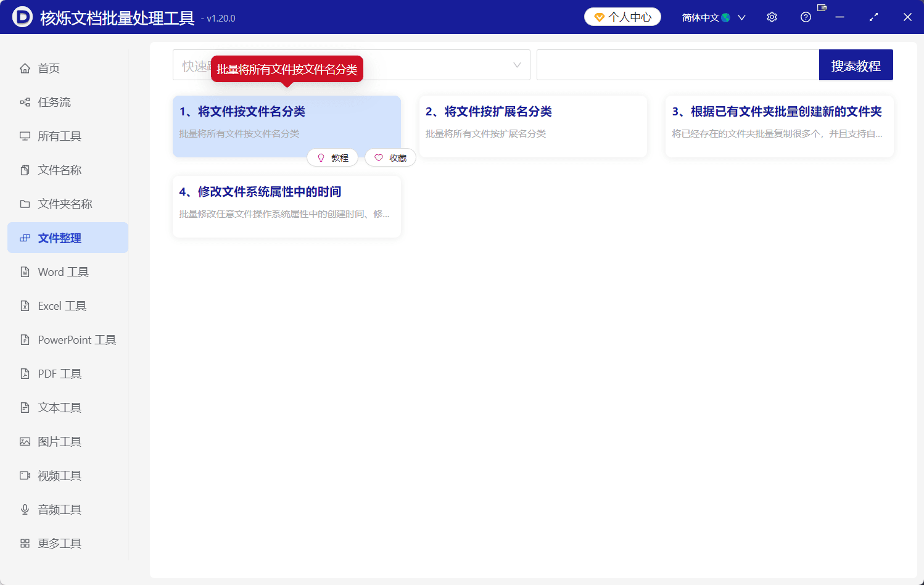Open the PDF 工具 icon
The width and height of the screenshot is (924, 585).
tap(24, 373)
